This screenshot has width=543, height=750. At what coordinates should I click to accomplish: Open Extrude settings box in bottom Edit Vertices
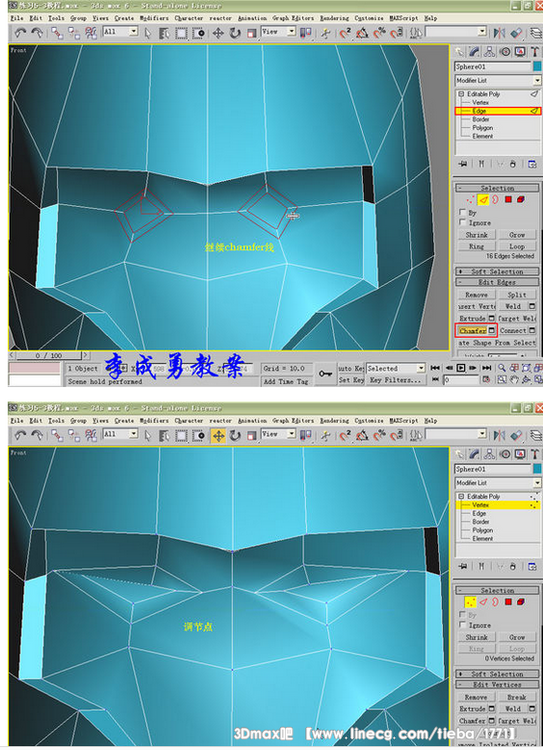pyautogui.click(x=491, y=708)
